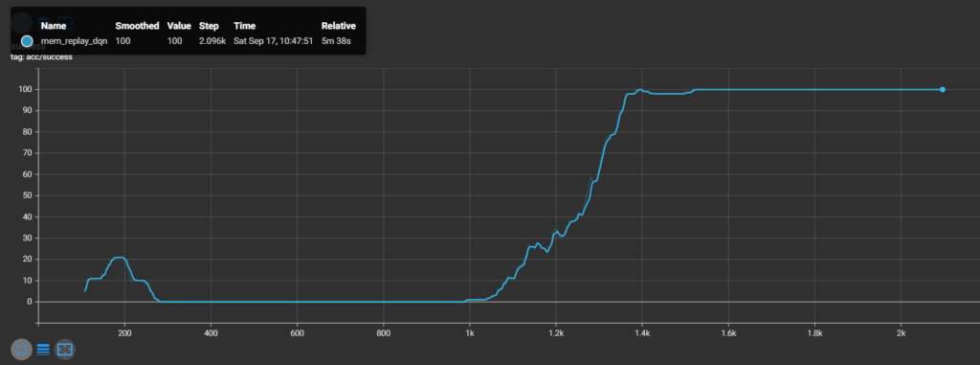The image size is (980, 365).
Task: Click the Smoothed column header
Action: point(138,26)
